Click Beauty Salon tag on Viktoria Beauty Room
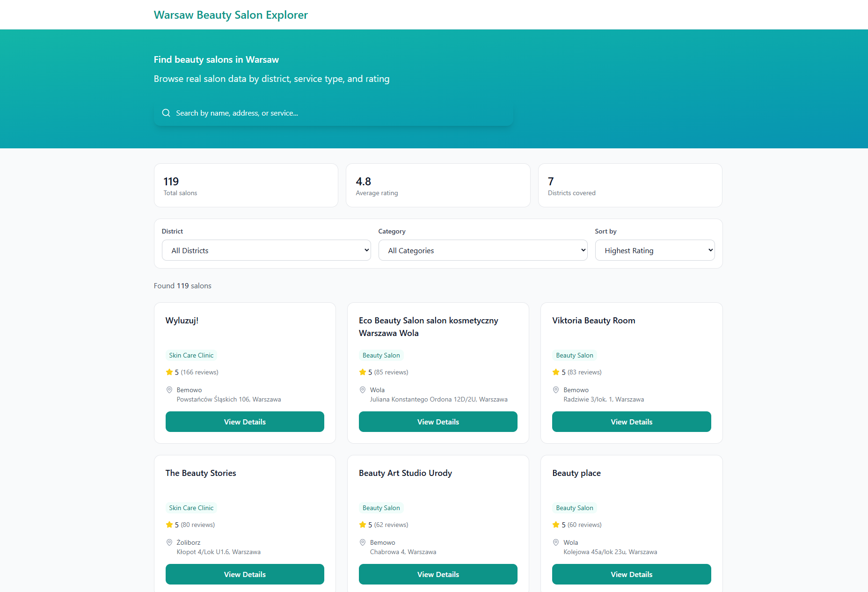Image resolution: width=868 pixels, height=592 pixels. pos(575,355)
